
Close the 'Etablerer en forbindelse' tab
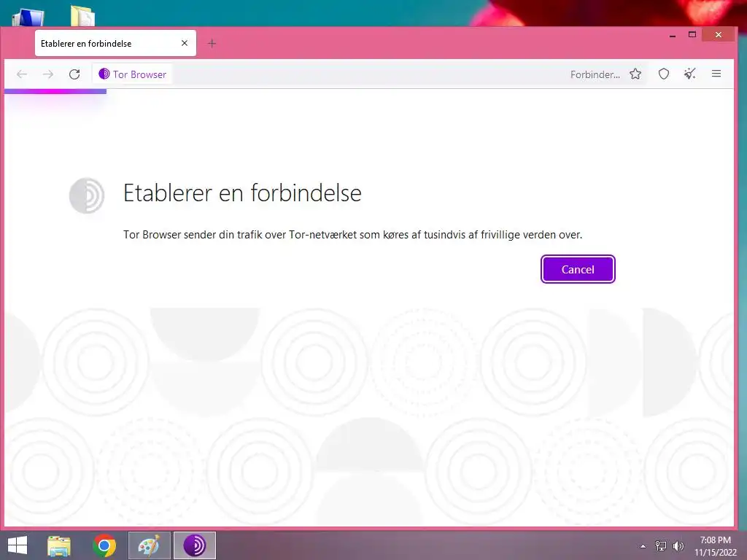pos(185,43)
